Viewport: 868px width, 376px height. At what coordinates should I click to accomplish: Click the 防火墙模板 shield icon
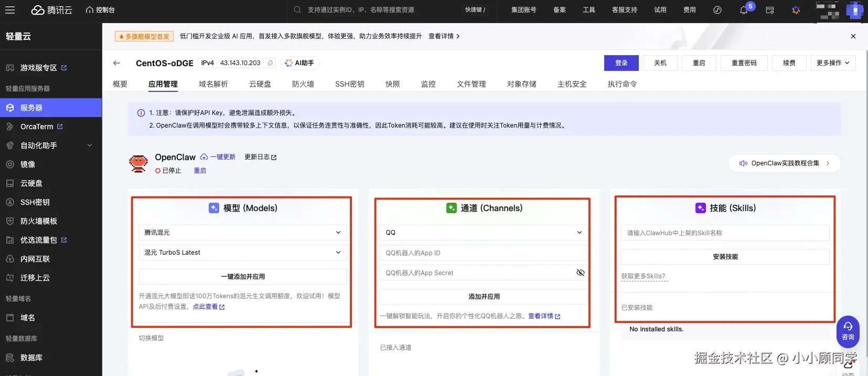click(x=10, y=221)
